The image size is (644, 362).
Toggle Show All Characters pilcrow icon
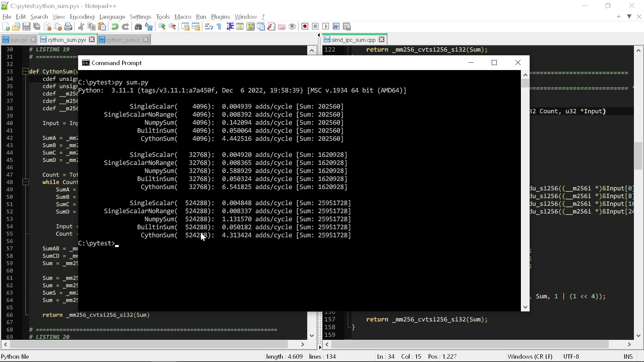pyautogui.click(x=219, y=27)
